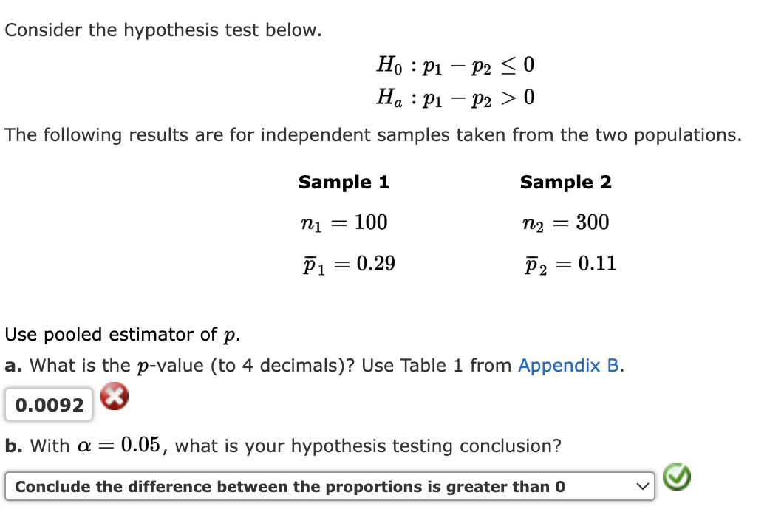The width and height of the screenshot is (767, 532).
Task: Select the p-value answer field for editing
Action: click(47, 403)
